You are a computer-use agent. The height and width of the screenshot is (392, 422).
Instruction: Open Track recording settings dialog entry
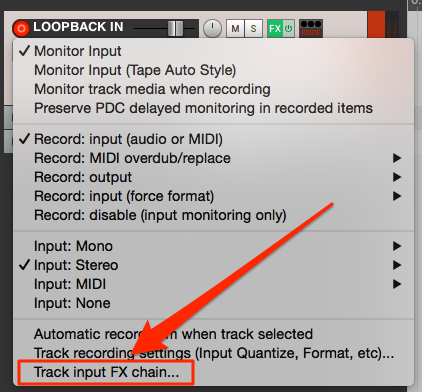(213, 353)
